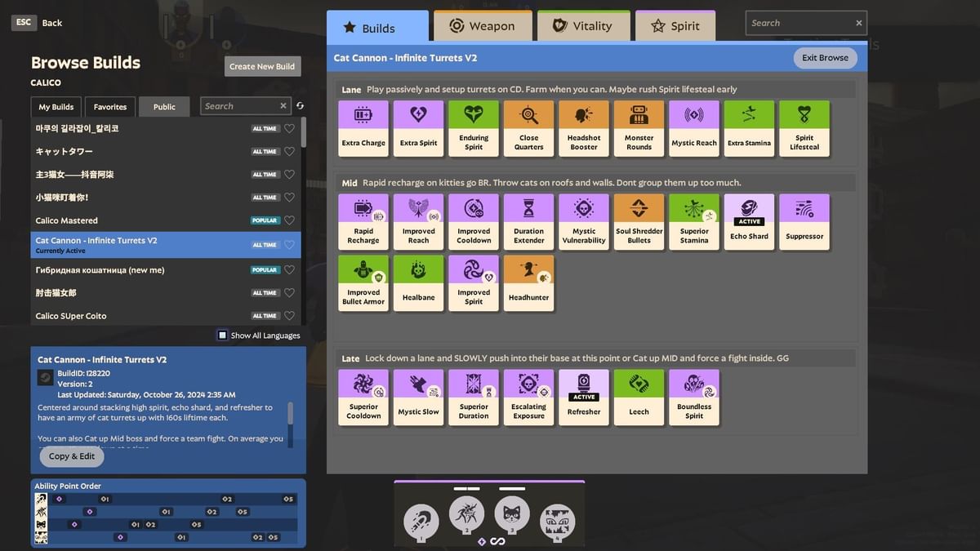
Task: Select the Soul Shredder Bullets item
Action: [639, 221]
